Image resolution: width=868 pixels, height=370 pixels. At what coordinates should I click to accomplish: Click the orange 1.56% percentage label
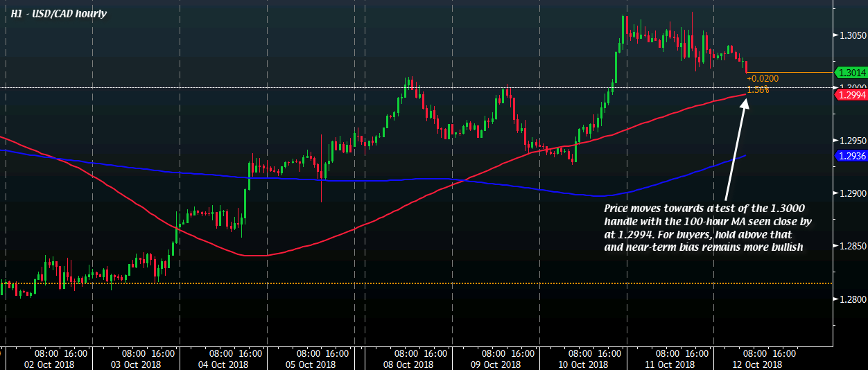coord(758,89)
